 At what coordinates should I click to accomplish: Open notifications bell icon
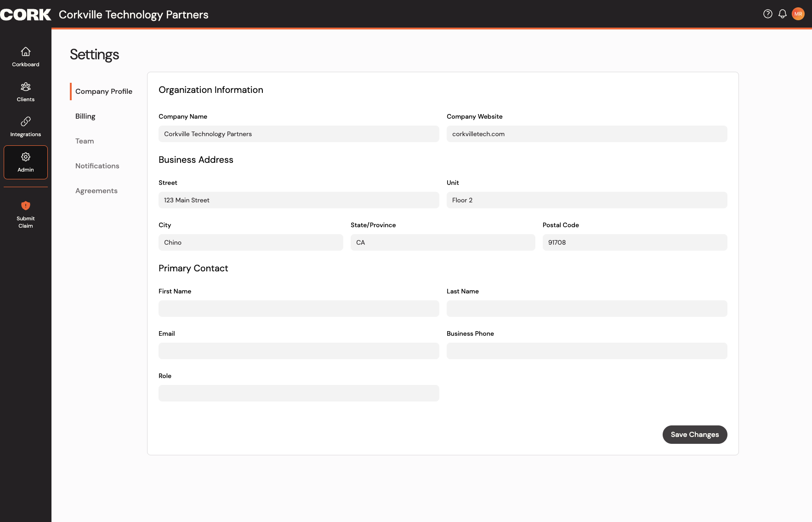tap(783, 14)
